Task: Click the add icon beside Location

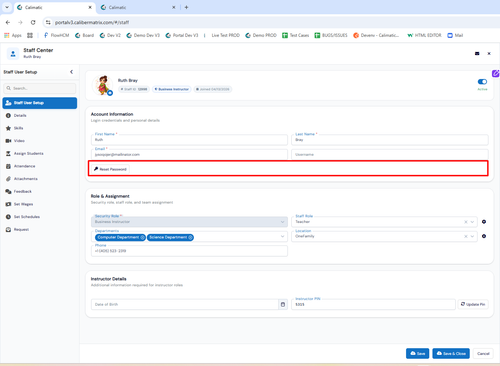Action: 484,236
